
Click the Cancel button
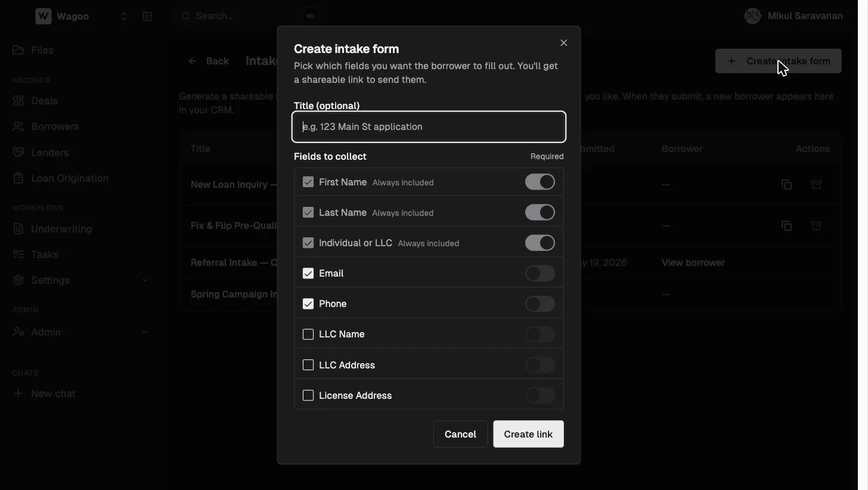tap(460, 434)
